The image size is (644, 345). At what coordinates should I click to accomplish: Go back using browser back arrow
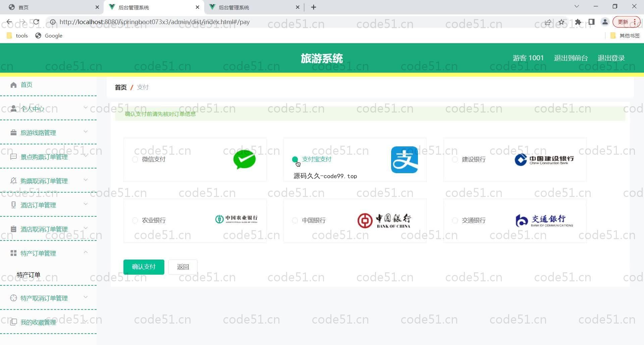click(9, 22)
